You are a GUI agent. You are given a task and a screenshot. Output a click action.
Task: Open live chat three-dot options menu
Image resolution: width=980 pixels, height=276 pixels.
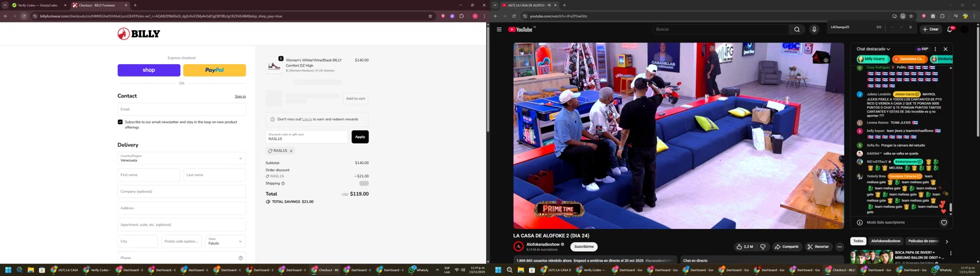coord(935,49)
